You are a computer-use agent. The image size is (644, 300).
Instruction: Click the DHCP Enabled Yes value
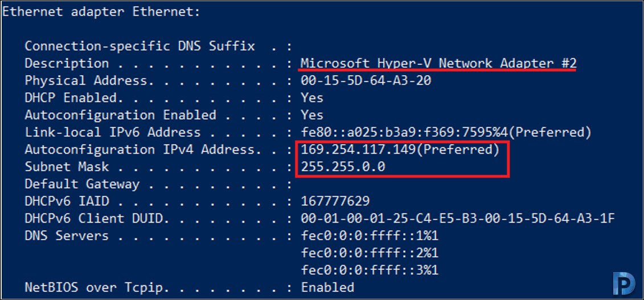pos(312,98)
